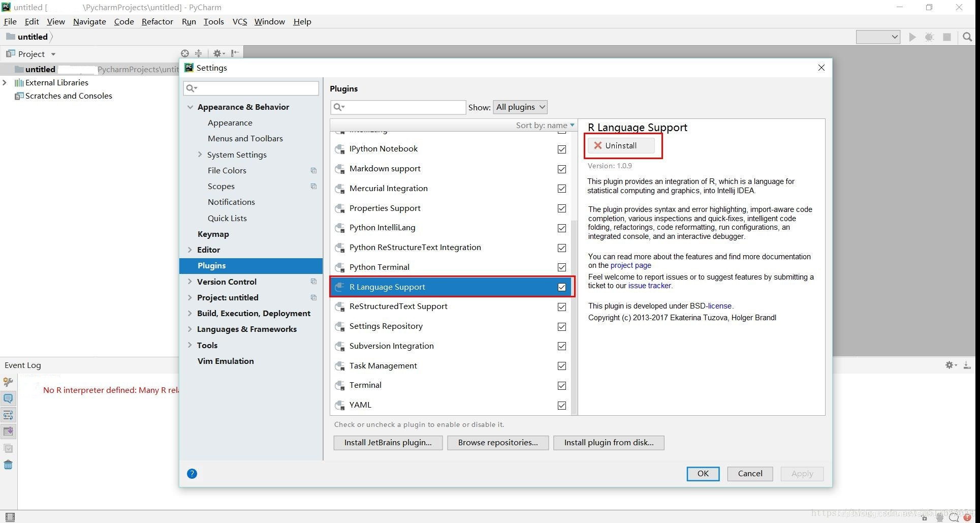Click the Stop square icon in toolbar

[x=947, y=37]
